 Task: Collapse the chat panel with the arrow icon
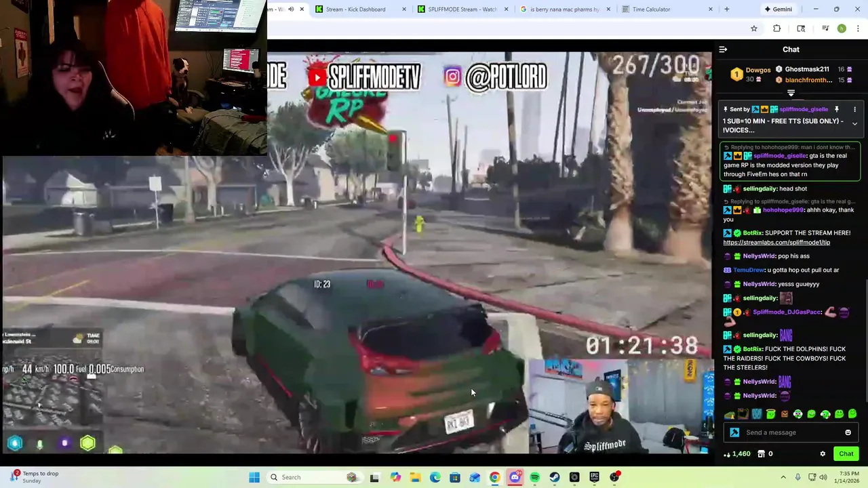[x=723, y=49]
